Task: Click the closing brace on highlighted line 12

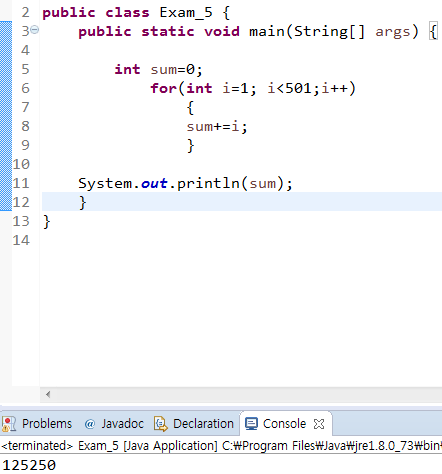Action: pyautogui.click(x=82, y=202)
